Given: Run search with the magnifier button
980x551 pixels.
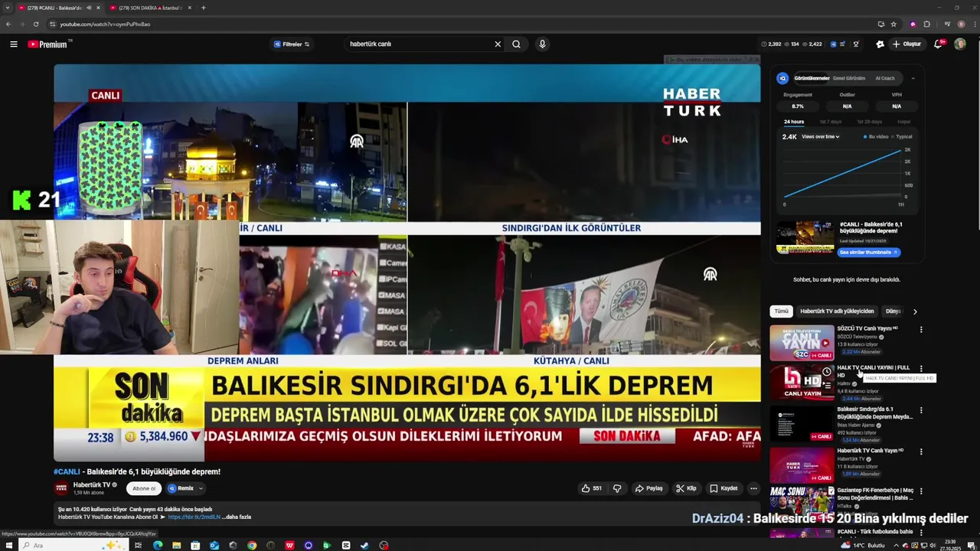Looking at the screenshot, I should [517, 44].
